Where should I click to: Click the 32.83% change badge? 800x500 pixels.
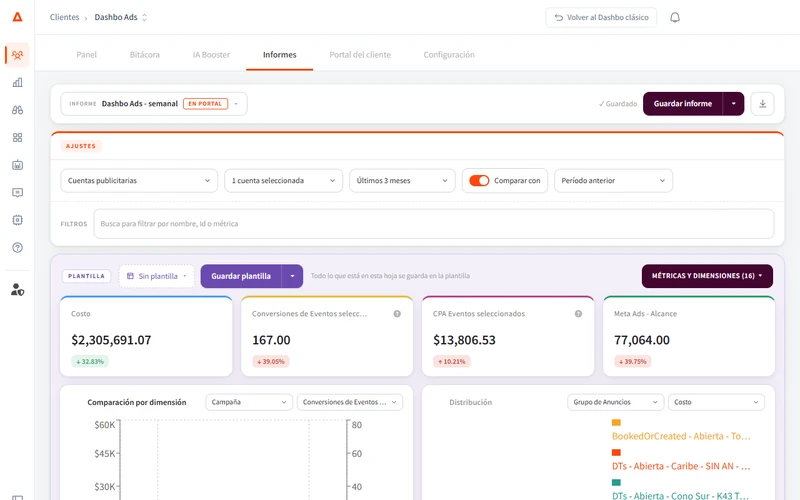pos(90,361)
